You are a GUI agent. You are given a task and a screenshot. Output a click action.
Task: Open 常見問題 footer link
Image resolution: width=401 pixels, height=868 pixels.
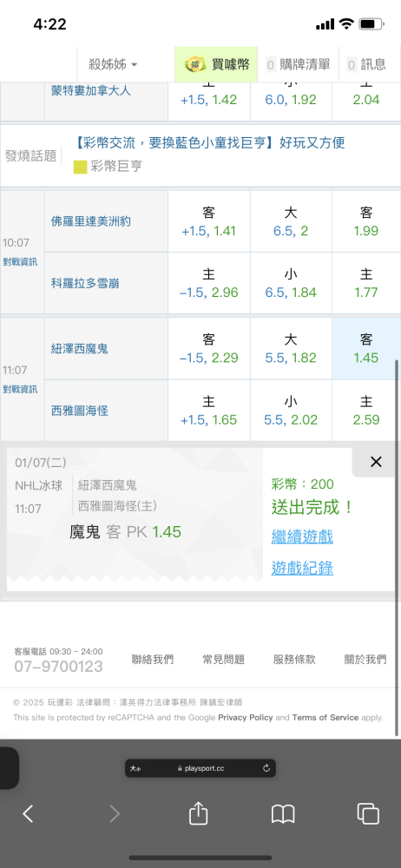coord(223,660)
